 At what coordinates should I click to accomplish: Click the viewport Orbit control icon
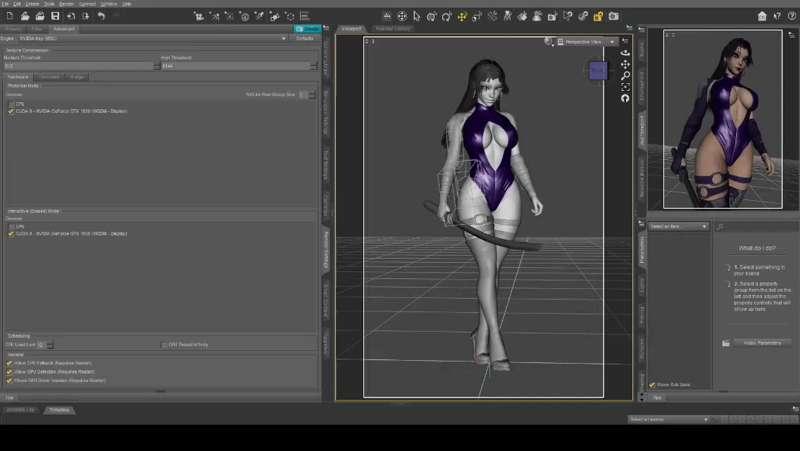coord(625,53)
